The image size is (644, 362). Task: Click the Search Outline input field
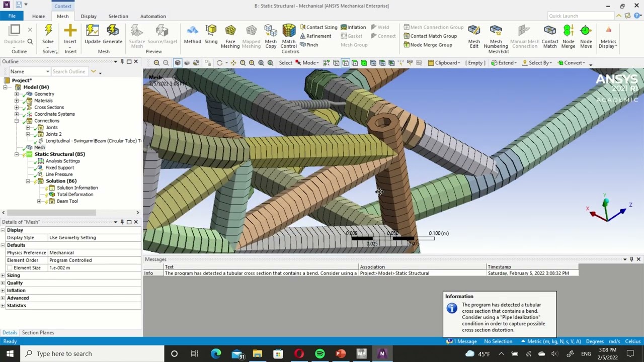(69, 72)
